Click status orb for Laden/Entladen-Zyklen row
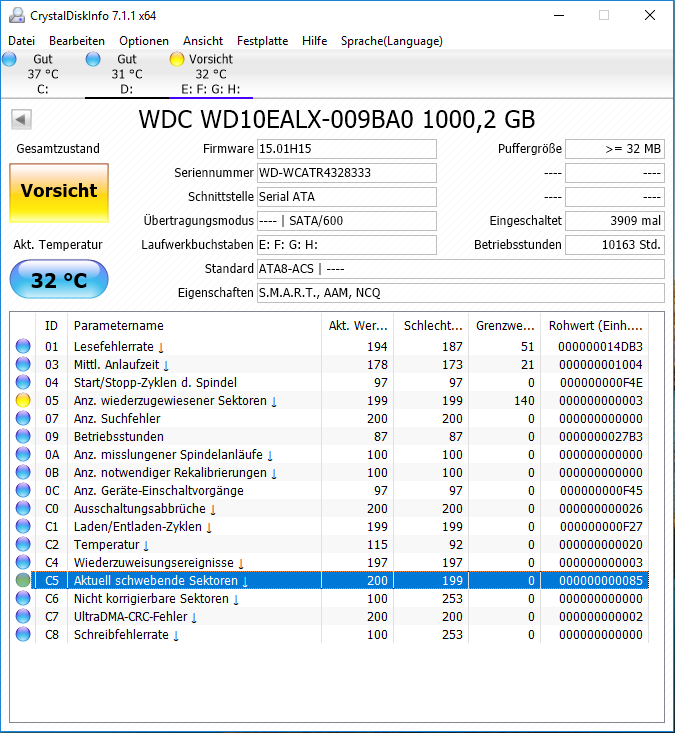This screenshot has height=733, width=675. (x=23, y=526)
